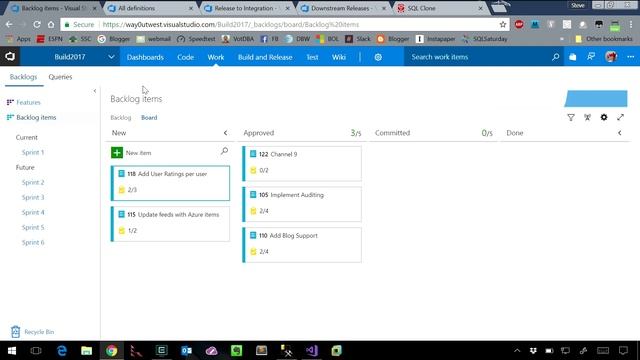This screenshot has width=640, height=360.
Task: Open the Dashboards hub
Action: (145, 57)
